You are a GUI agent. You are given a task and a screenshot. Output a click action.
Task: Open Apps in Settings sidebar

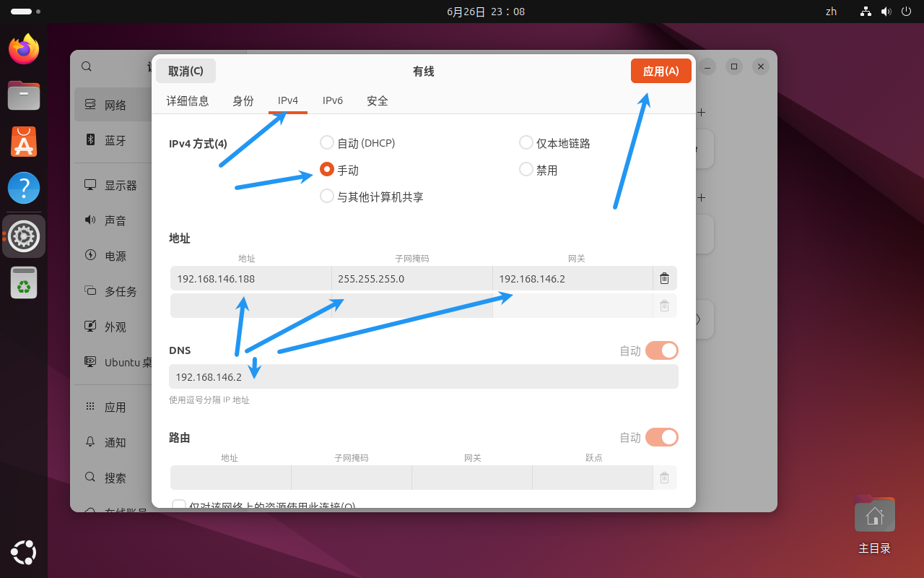(113, 407)
